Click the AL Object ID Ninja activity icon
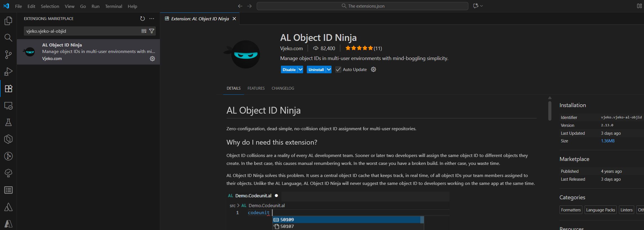 (8, 139)
